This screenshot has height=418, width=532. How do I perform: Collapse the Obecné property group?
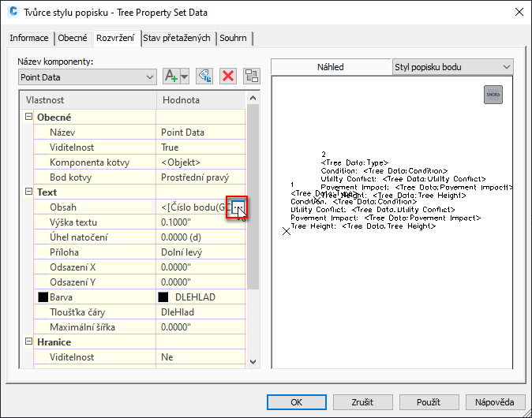(x=29, y=117)
